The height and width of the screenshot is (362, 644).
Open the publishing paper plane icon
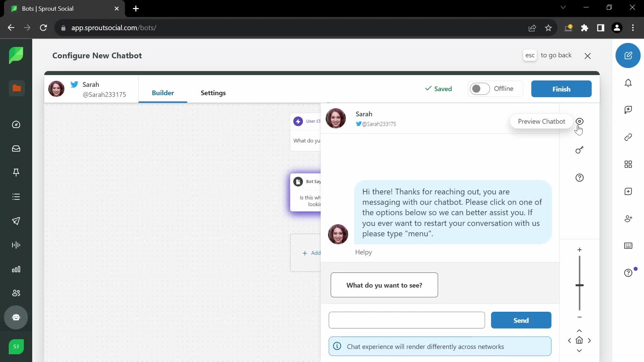(x=16, y=221)
